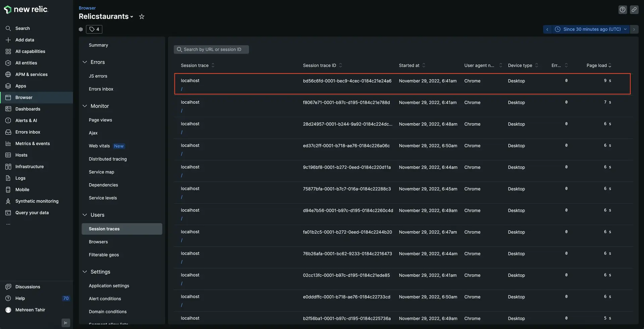Screen dimensions: 644x329
Task: Open Ajax page
Action: 93,133
